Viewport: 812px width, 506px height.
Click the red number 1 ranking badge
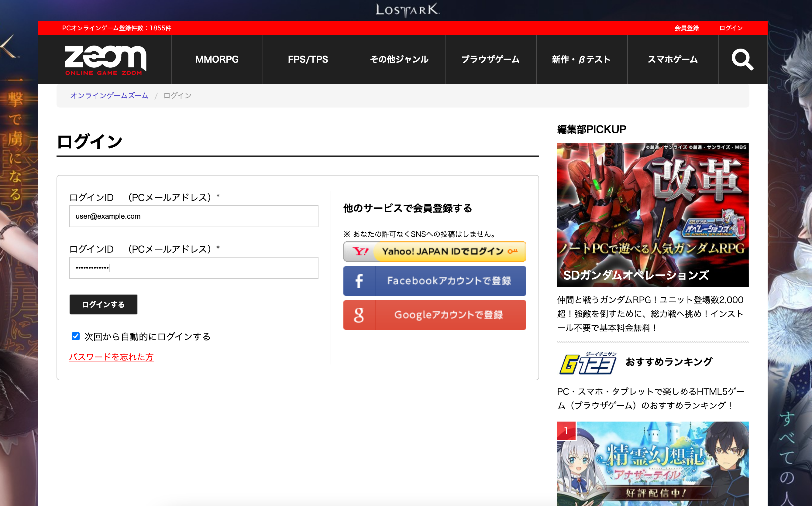click(x=566, y=430)
